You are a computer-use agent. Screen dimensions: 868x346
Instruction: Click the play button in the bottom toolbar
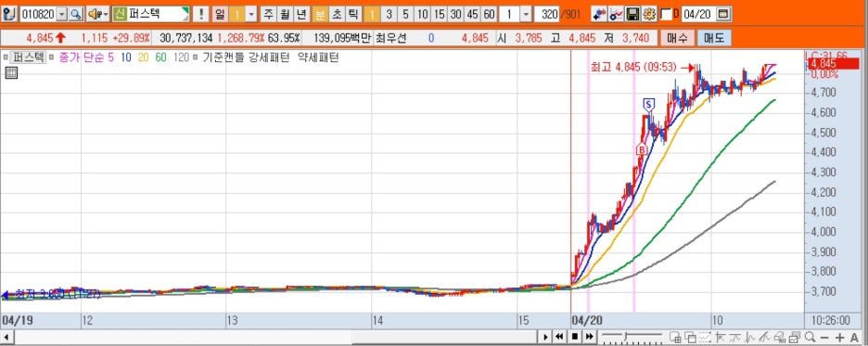545,337
